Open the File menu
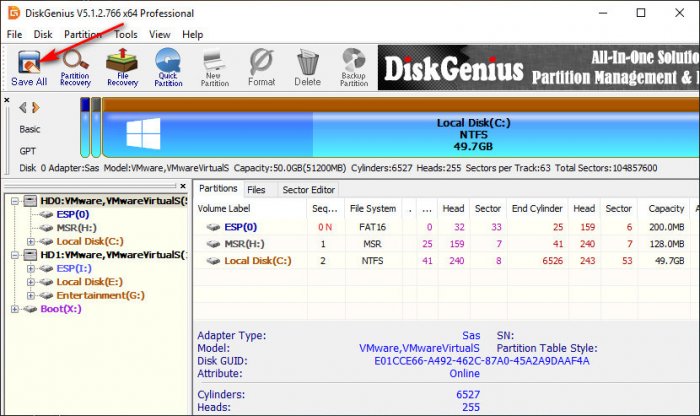This screenshot has height=416, width=700. click(x=14, y=34)
